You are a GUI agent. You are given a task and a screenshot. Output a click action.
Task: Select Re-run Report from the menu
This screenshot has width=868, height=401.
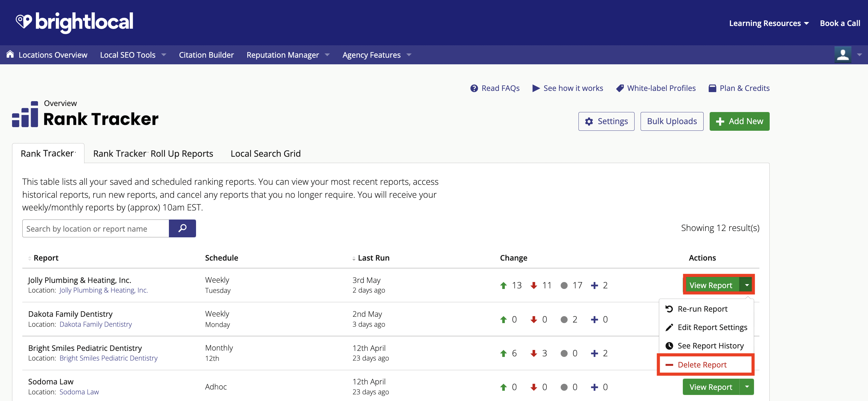pyautogui.click(x=706, y=309)
